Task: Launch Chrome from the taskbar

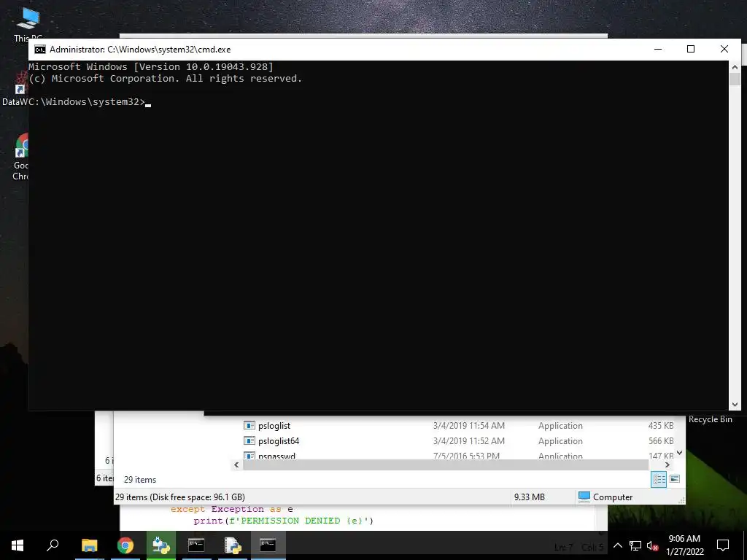Action: 125,545
